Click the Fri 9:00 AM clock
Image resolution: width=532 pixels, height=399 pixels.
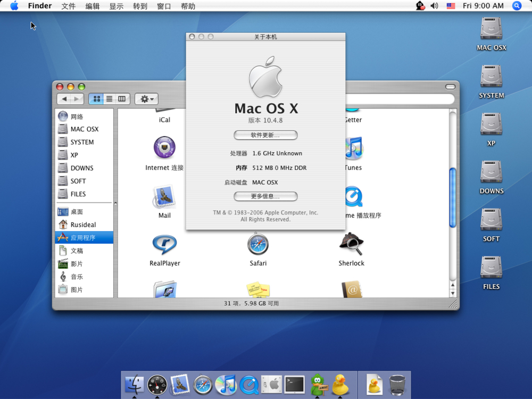[483, 6]
